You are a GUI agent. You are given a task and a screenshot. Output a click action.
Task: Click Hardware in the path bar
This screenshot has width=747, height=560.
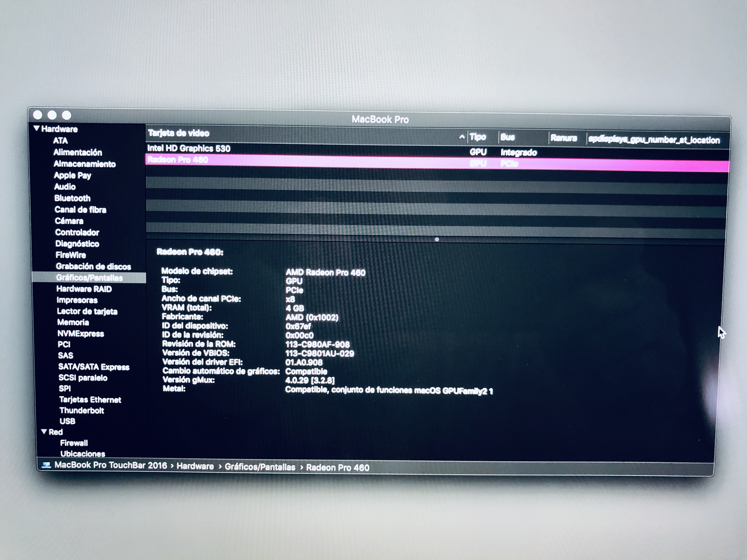click(x=195, y=466)
